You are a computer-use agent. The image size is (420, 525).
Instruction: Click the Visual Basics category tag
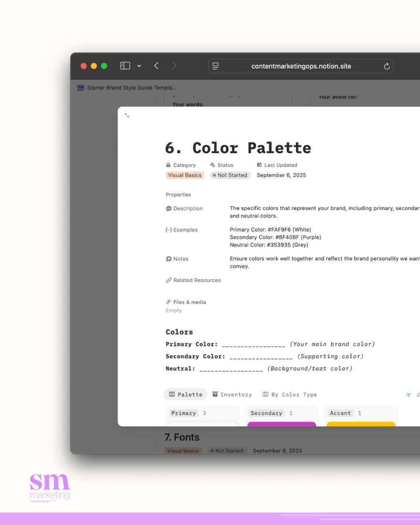coord(185,175)
